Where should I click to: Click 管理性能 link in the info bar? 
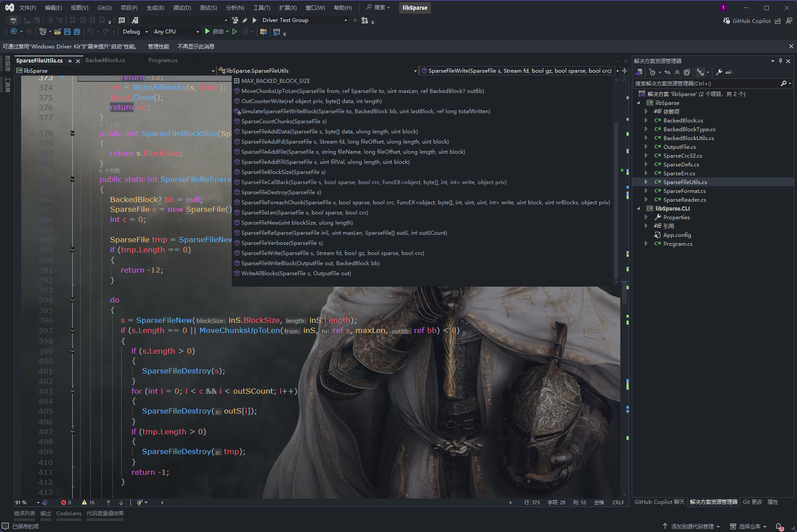pos(158,46)
